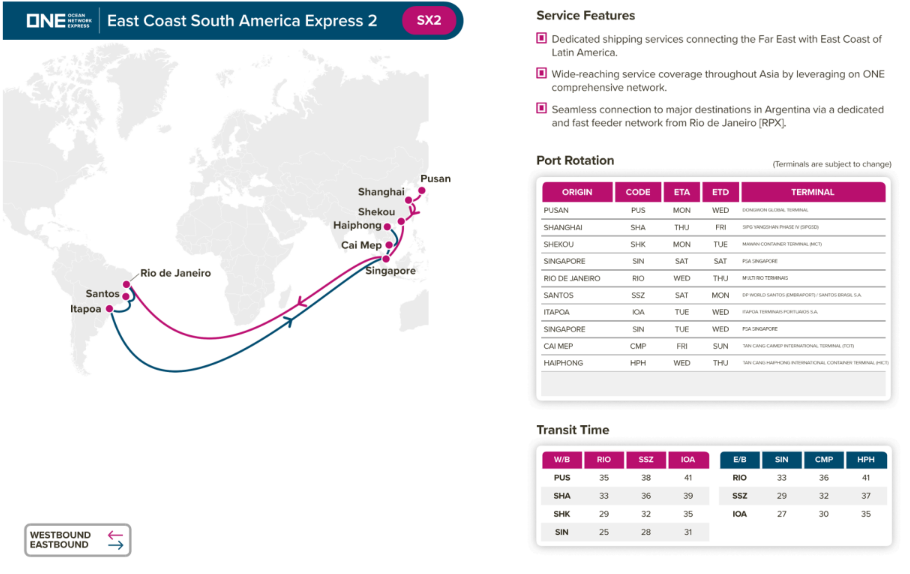Screen dimensions: 910x574
Task: Click the Haiphong port label on map
Action: click(357, 225)
